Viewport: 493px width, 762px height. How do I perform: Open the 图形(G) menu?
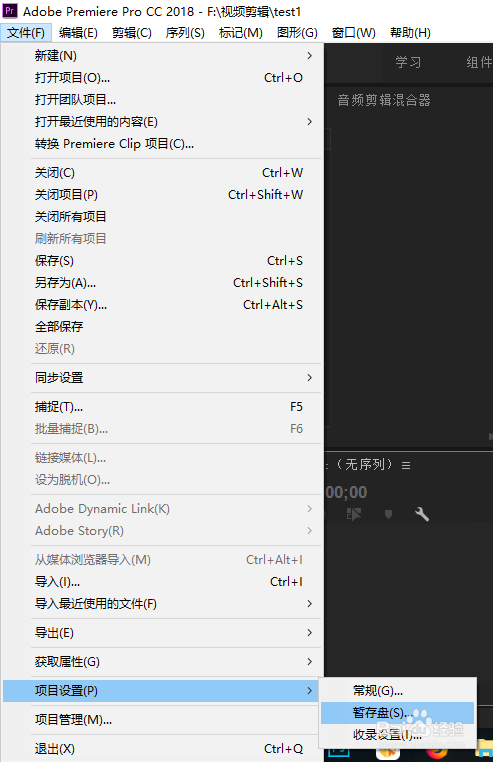[x=297, y=33]
